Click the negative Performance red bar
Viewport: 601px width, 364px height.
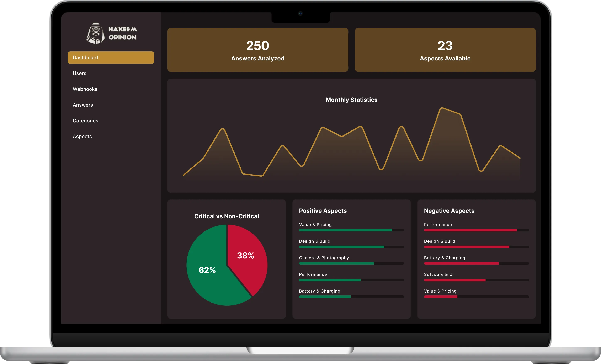pos(470,230)
